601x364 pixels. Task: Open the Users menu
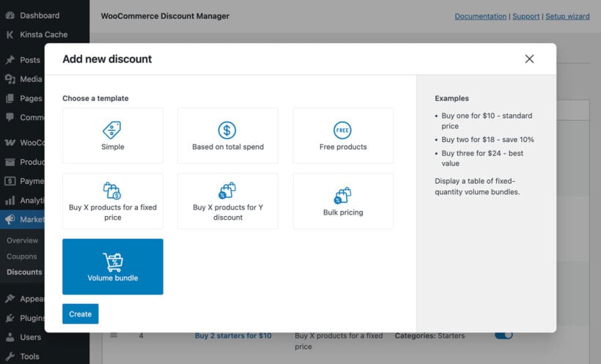click(30, 338)
